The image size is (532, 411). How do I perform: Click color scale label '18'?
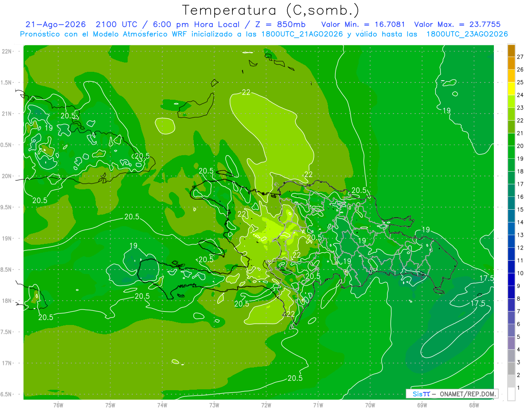(520, 172)
